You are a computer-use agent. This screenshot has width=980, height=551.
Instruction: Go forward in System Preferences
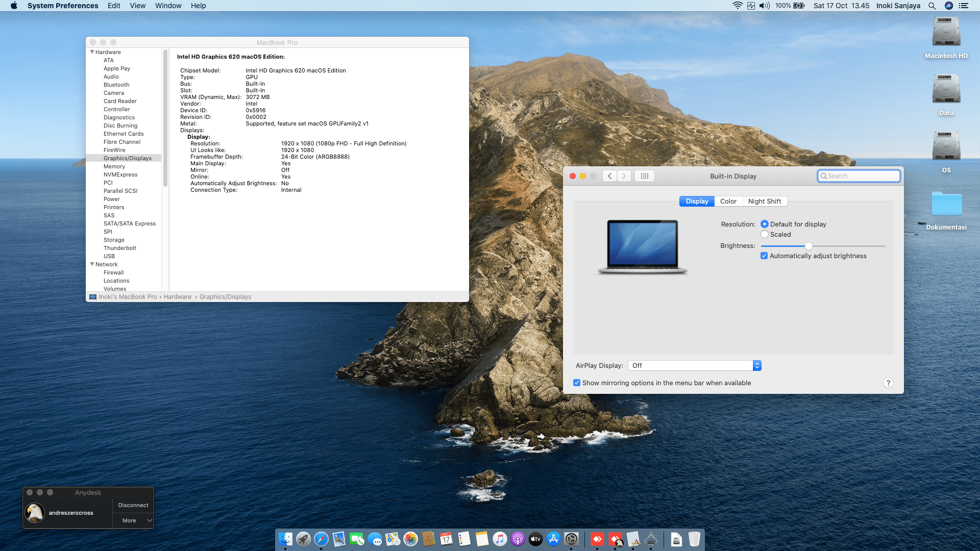(x=624, y=176)
